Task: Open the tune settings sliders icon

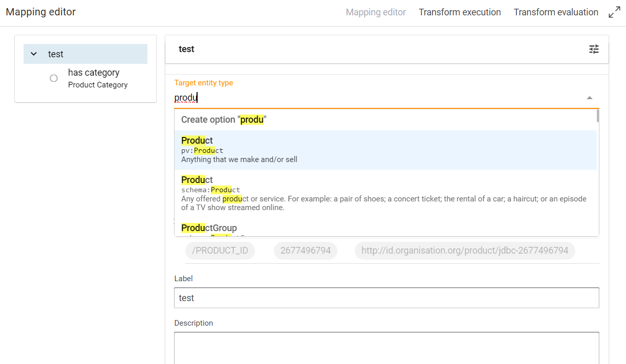Action: coord(594,49)
